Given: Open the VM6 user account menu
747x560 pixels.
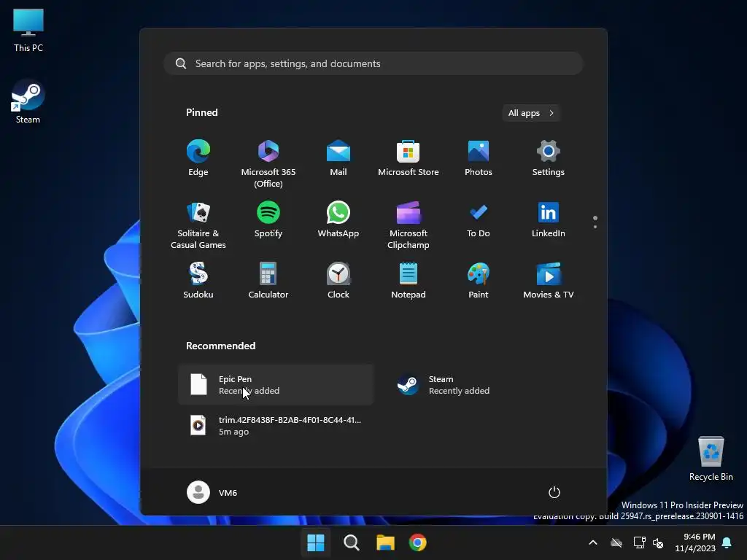Looking at the screenshot, I should [212, 492].
